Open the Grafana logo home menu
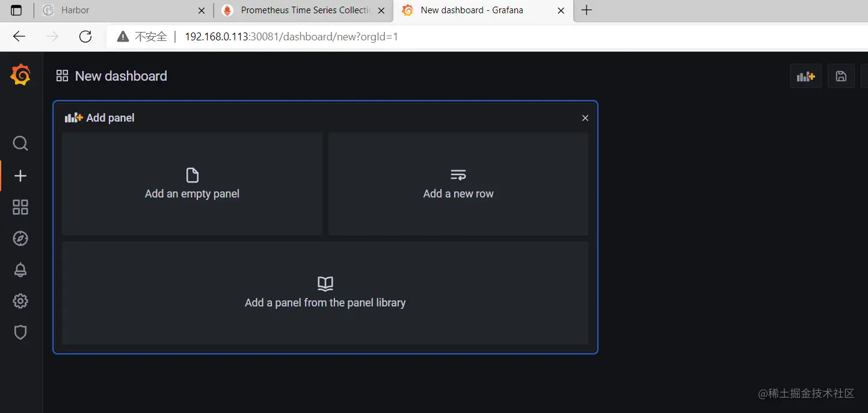 pos(20,75)
